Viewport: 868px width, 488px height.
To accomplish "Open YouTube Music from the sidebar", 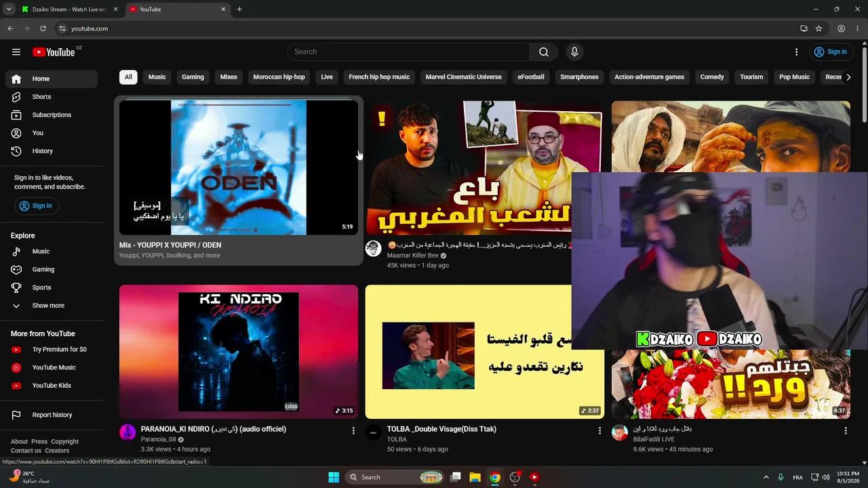I will click(x=52, y=367).
